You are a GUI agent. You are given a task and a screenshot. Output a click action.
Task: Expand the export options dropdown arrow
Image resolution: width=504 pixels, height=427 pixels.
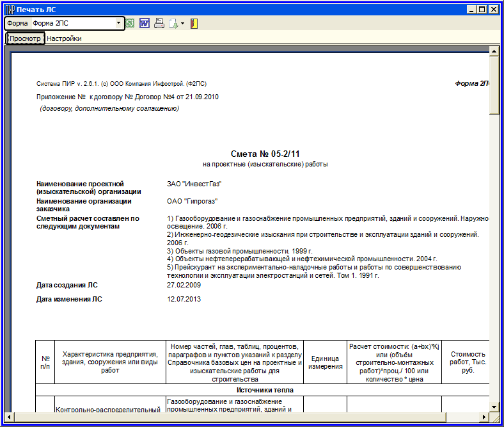coord(182,24)
